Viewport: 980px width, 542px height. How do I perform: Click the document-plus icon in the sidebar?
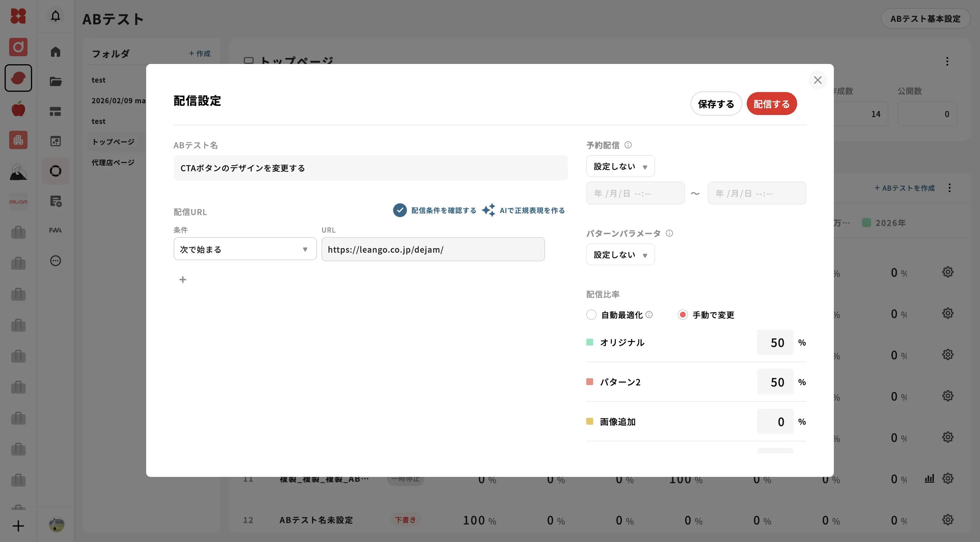[56, 201]
